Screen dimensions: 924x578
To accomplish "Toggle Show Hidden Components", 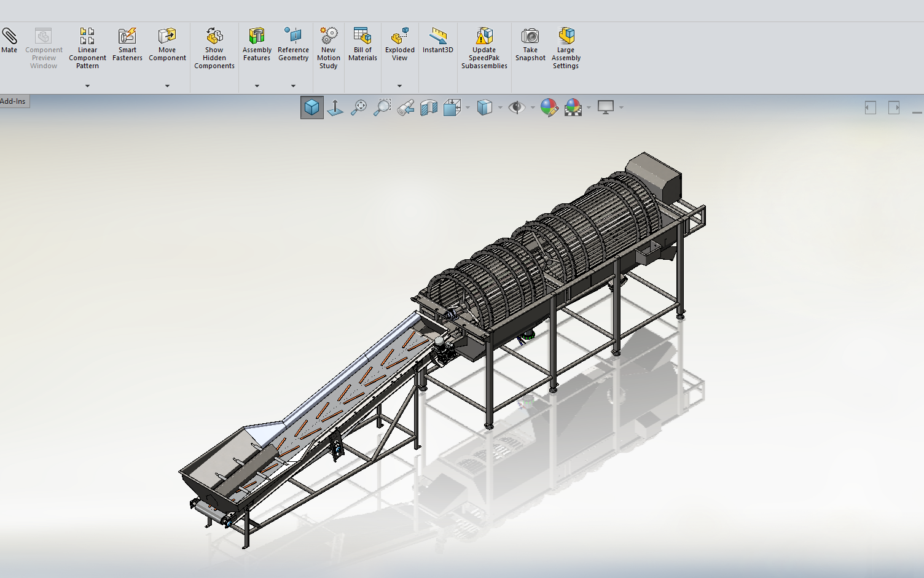I will (214, 48).
